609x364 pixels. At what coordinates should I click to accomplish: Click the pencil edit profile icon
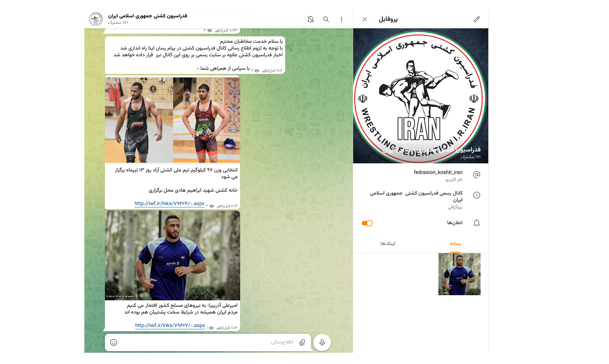(x=476, y=19)
